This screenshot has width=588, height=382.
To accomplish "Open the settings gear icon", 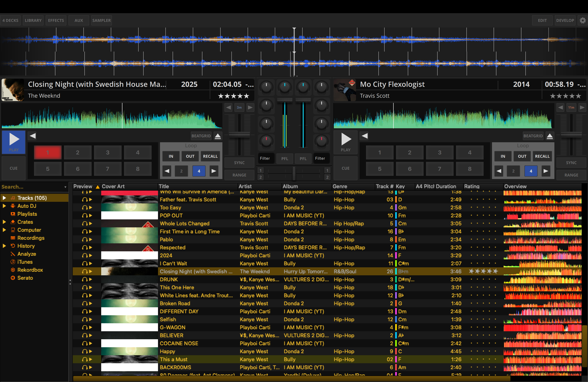I will (583, 21).
